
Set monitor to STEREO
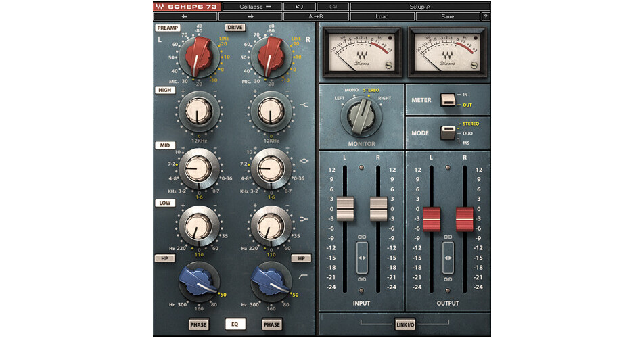pos(371,90)
